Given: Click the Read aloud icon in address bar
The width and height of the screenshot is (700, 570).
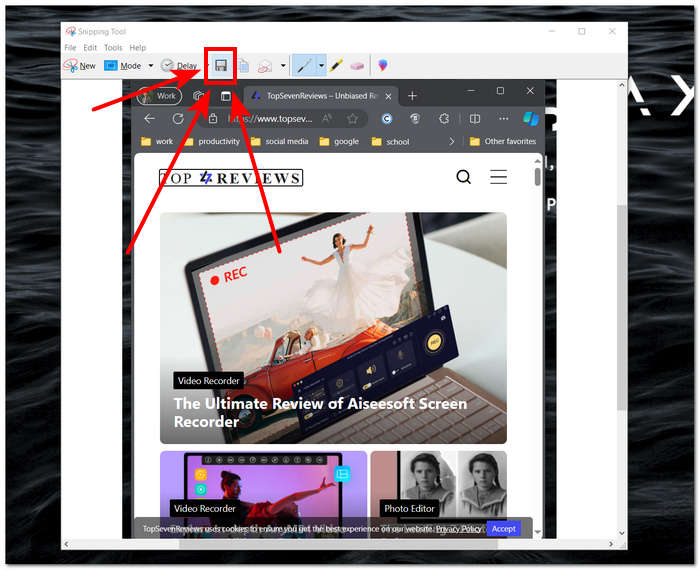Looking at the screenshot, I should (x=327, y=119).
